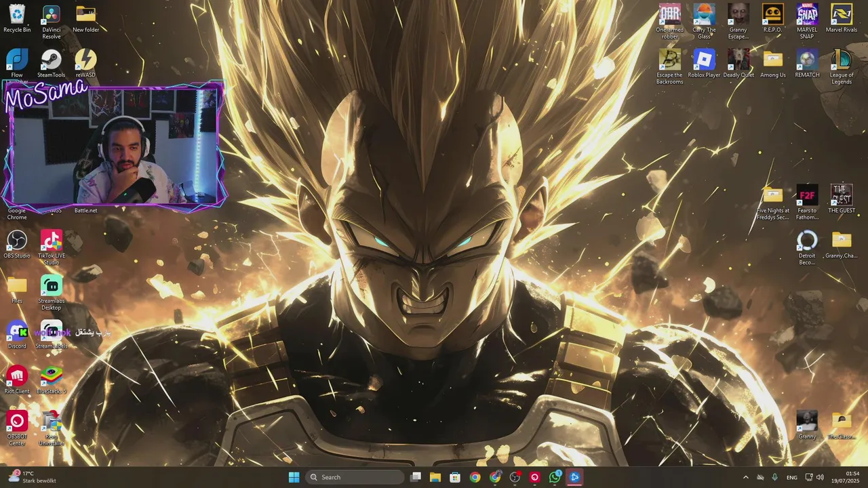
Task: Open the TheGlassr... folder icon
Action: (x=842, y=425)
